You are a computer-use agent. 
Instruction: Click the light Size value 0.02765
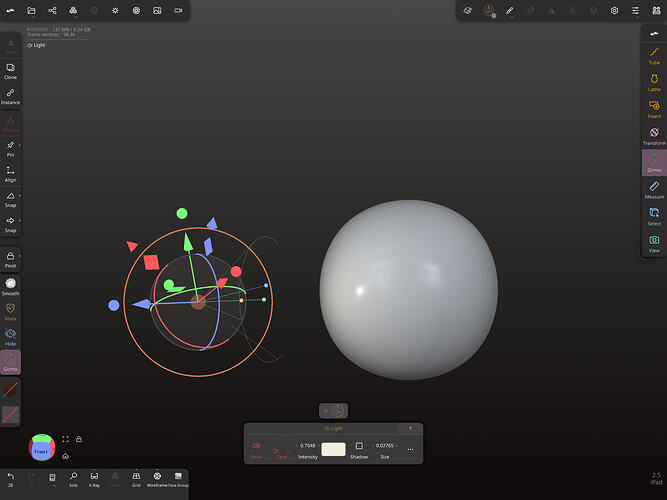[385, 446]
